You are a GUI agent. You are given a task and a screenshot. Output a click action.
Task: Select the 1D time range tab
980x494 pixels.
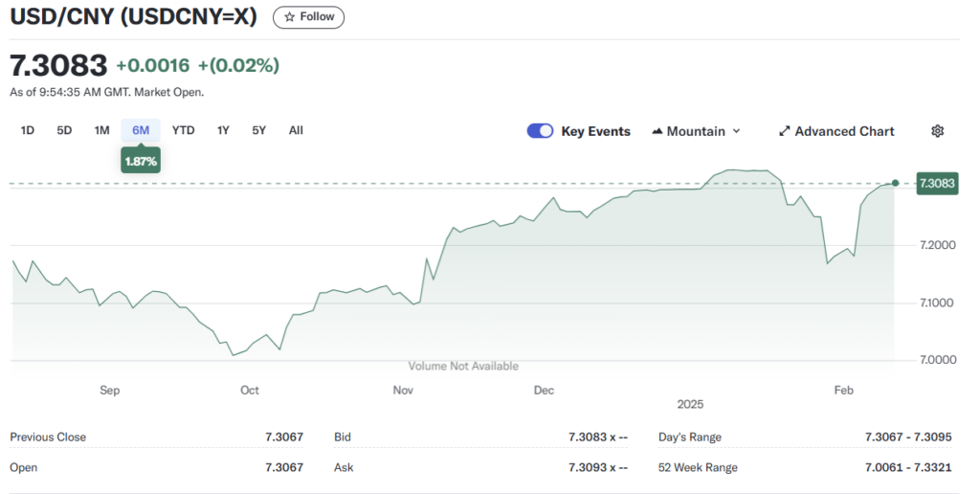coord(28,130)
